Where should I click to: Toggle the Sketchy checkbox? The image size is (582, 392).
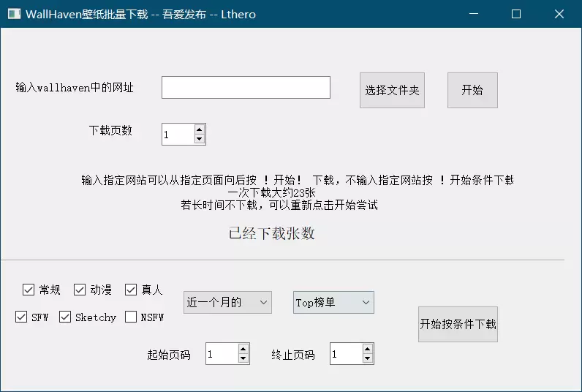tap(65, 317)
